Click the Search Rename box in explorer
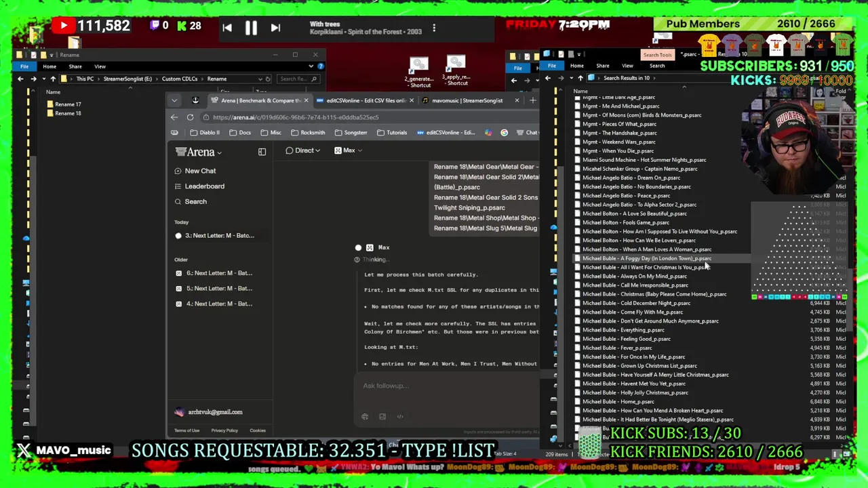 pyautogui.click(x=298, y=79)
